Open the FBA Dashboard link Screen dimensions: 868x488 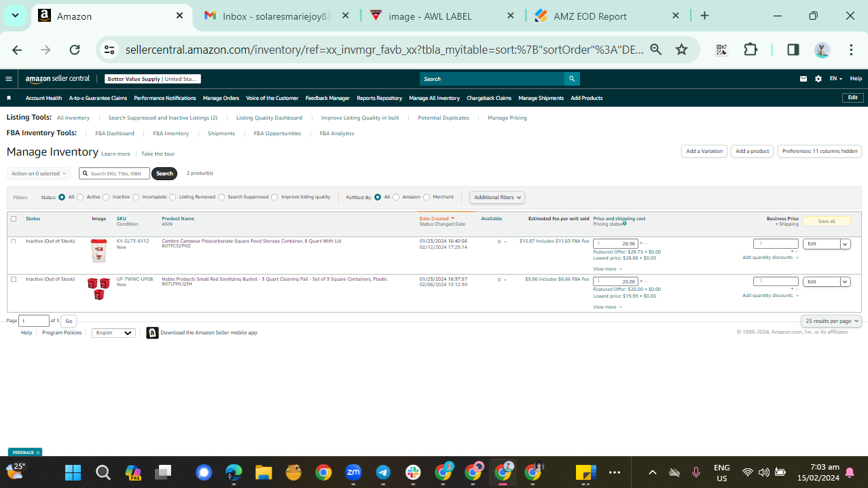(115, 133)
